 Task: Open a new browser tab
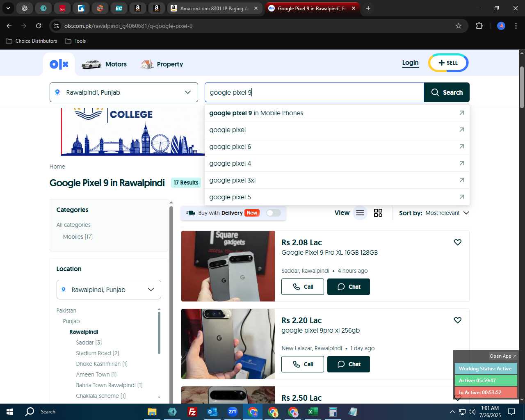point(368,8)
